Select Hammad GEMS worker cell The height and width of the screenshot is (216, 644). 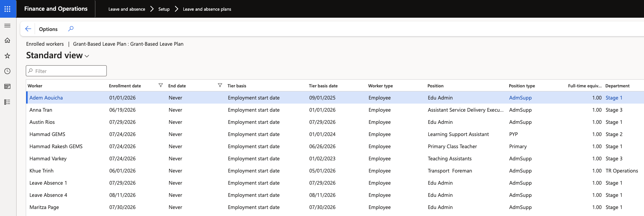tap(47, 134)
